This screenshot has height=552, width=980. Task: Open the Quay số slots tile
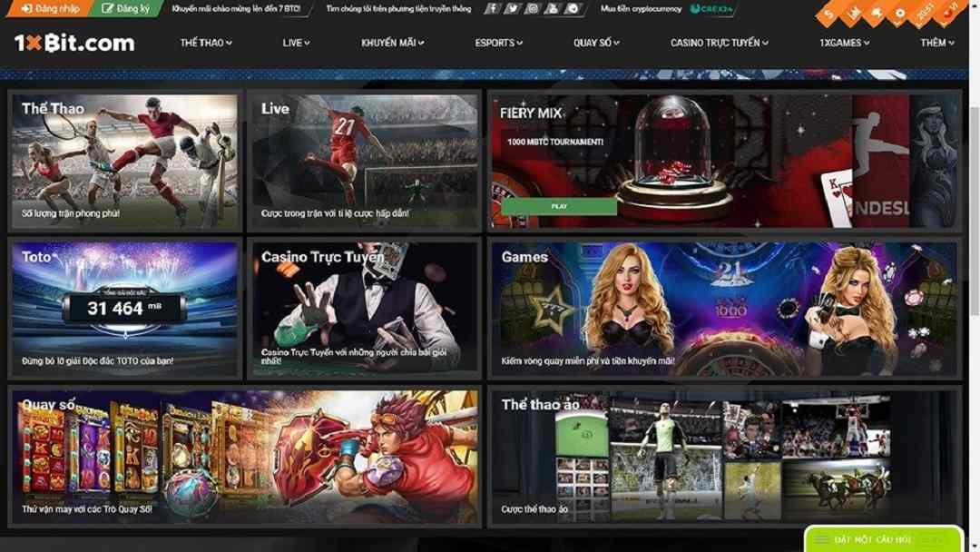coord(245,457)
